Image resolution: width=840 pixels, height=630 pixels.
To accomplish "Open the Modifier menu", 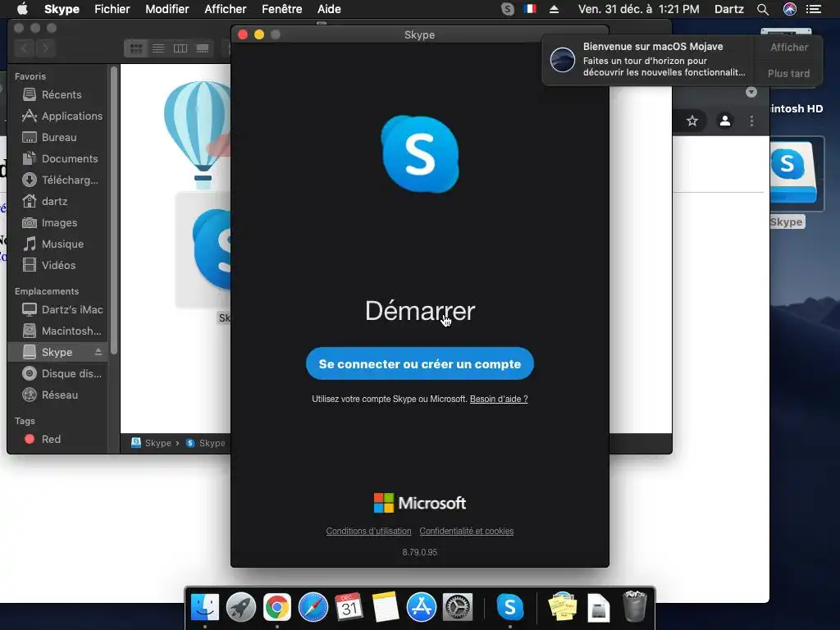I will pos(167,9).
